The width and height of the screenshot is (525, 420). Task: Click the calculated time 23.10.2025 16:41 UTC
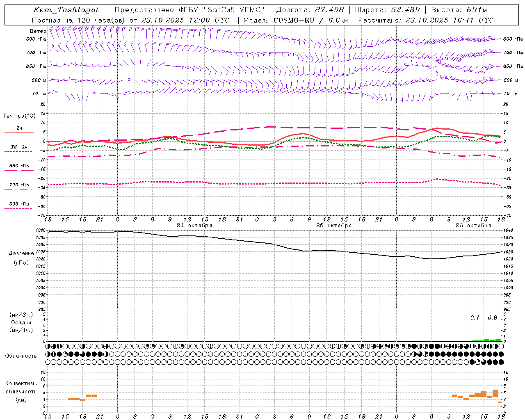click(x=450, y=20)
